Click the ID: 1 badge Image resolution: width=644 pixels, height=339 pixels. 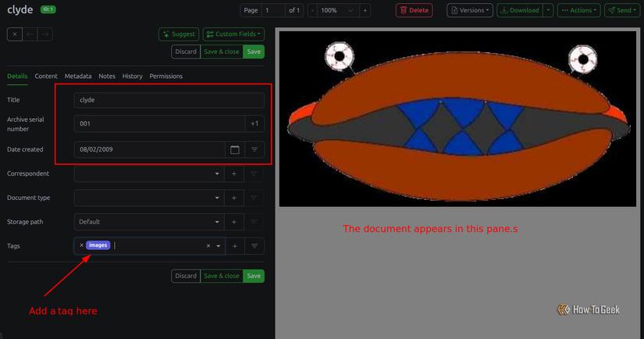48,9
